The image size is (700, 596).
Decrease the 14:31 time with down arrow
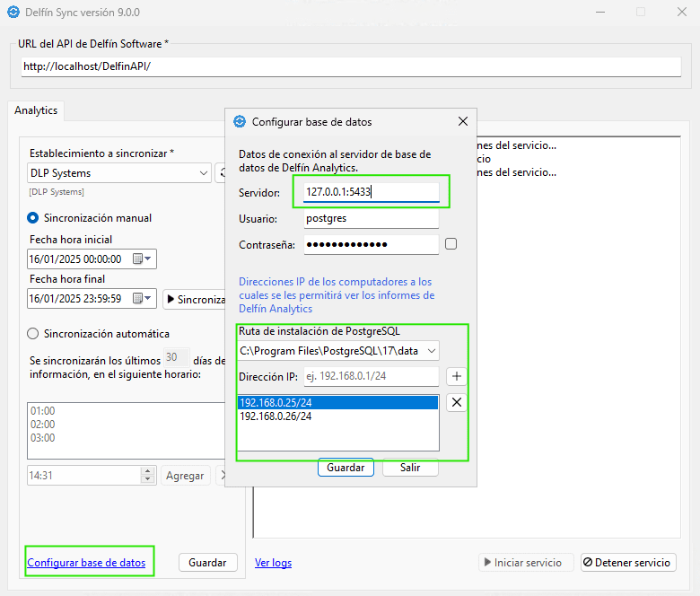[x=148, y=479]
